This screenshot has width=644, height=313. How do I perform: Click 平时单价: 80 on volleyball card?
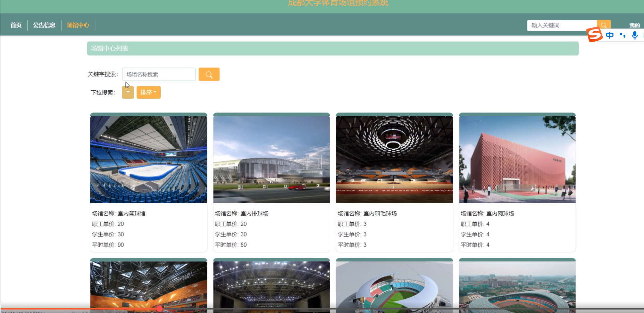231,245
